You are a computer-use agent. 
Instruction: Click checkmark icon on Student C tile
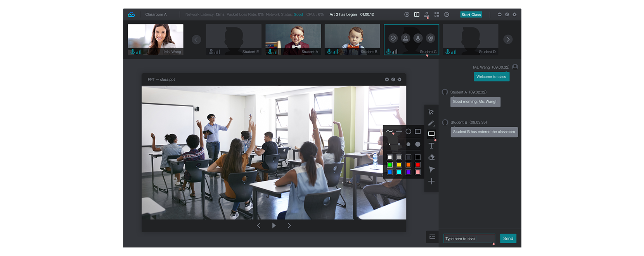pos(393,38)
